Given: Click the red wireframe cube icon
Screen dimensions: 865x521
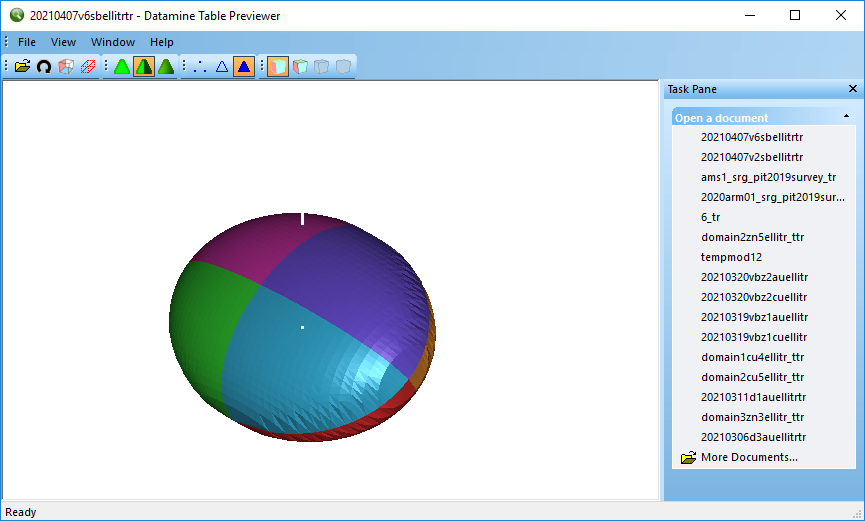Looking at the screenshot, I should pyautogui.click(x=65, y=67).
